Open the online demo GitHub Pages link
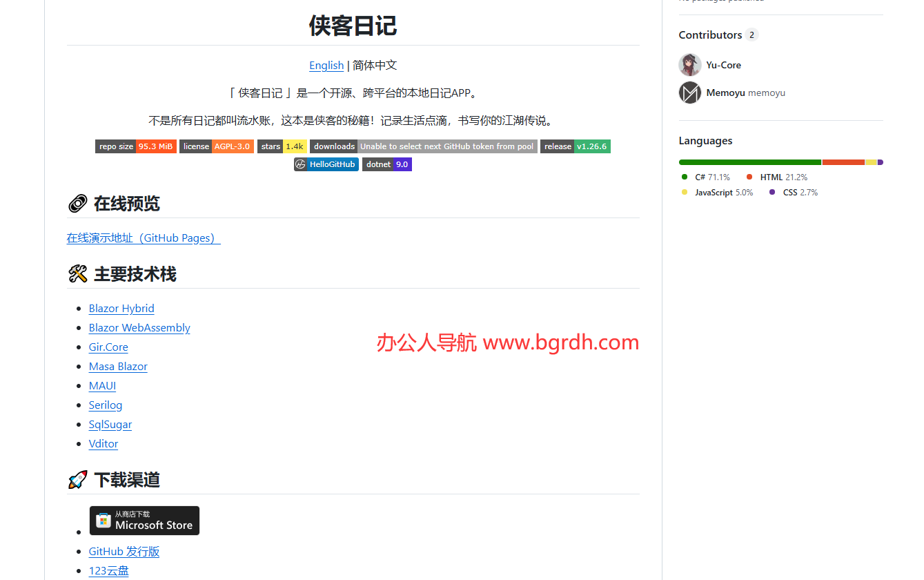This screenshot has width=924, height=580. pos(143,238)
